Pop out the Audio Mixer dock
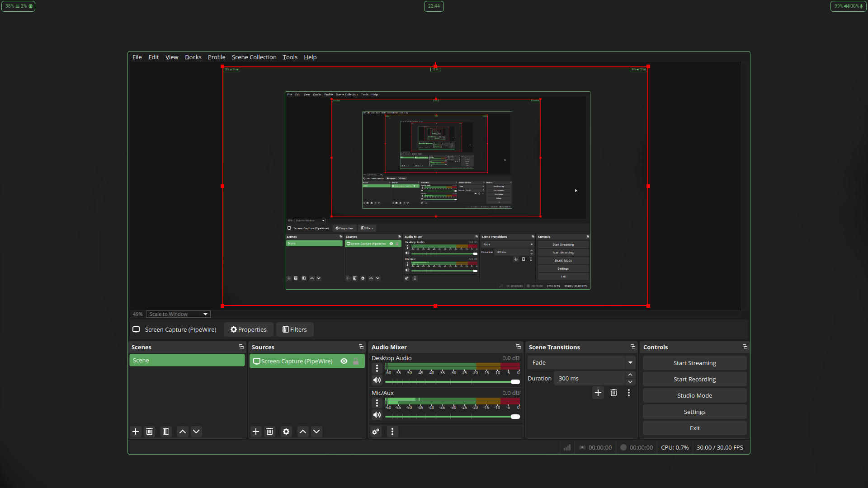 pyautogui.click(x=519, y=347)
